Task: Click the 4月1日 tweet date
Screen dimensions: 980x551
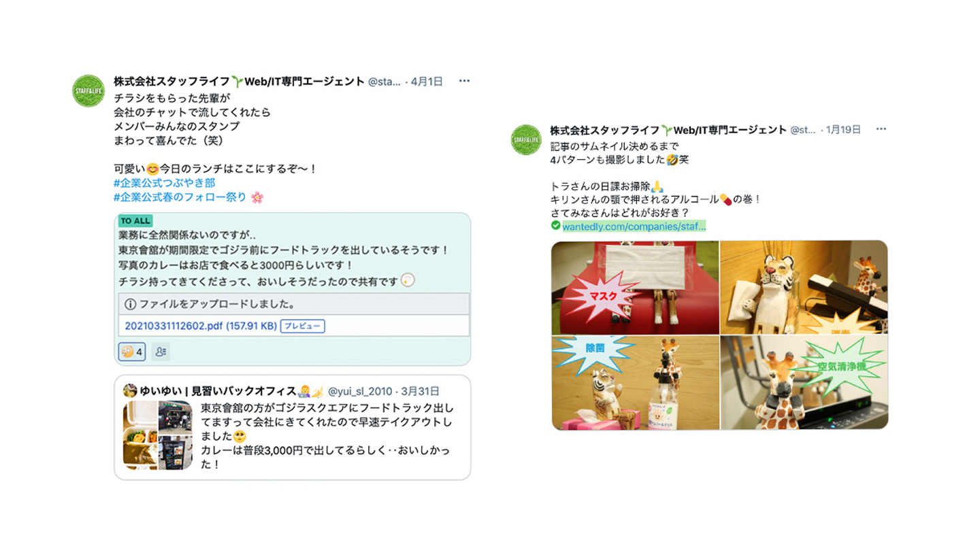Action: 427,82
